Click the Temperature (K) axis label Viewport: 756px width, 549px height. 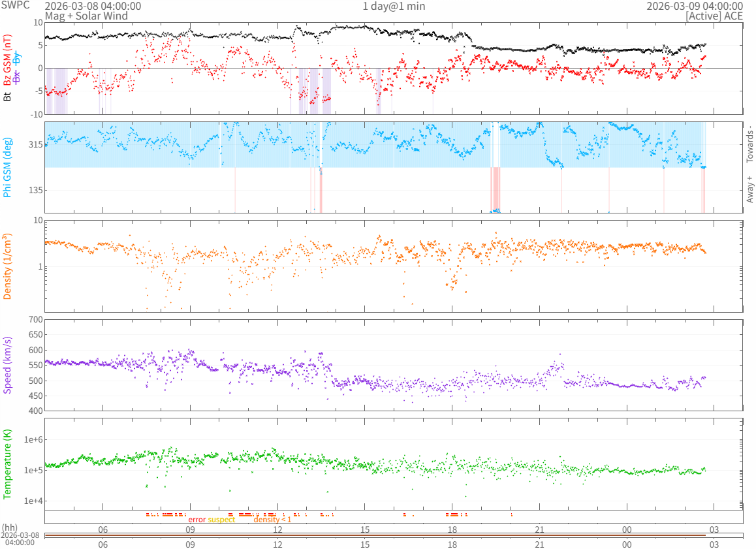pos(8,463)
